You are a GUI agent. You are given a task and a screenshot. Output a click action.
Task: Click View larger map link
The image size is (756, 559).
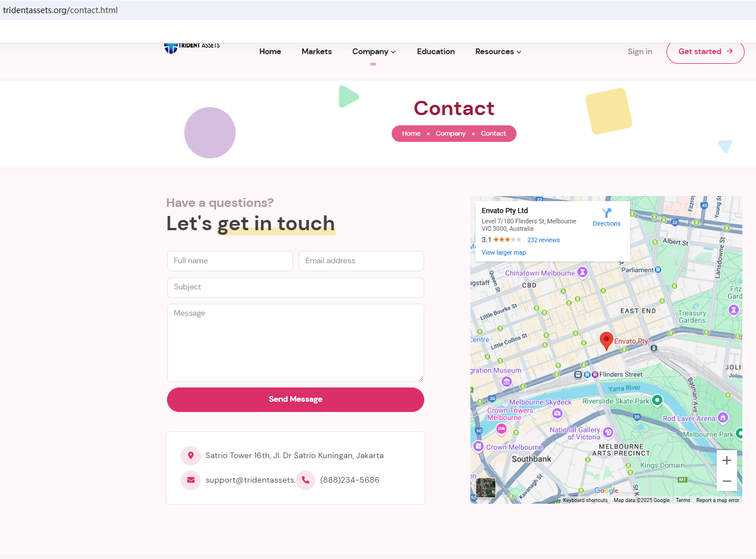pyautogui.click(x=503, y=252)
